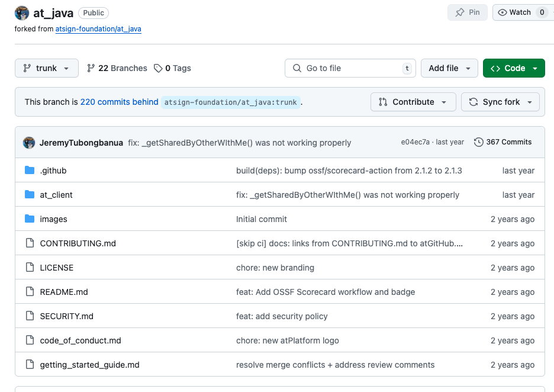
Task: Open the 'feat: add security policy' commit
Action: [282, 316]
